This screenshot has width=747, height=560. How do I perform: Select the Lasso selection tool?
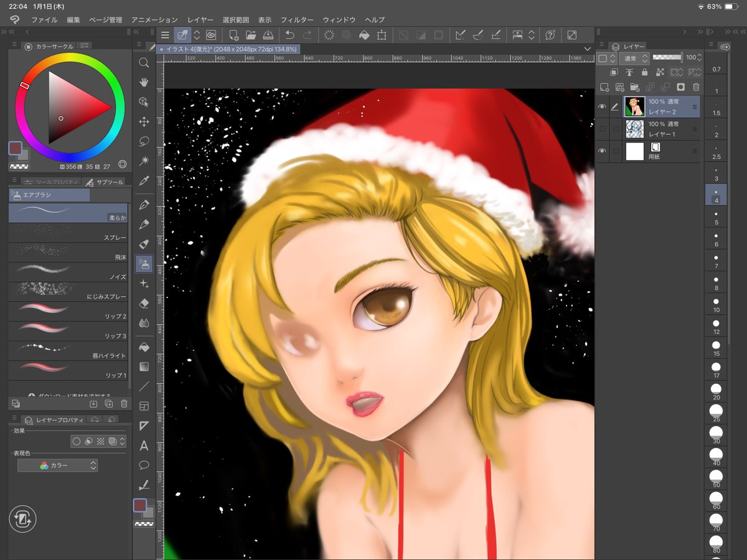(144, 141)
